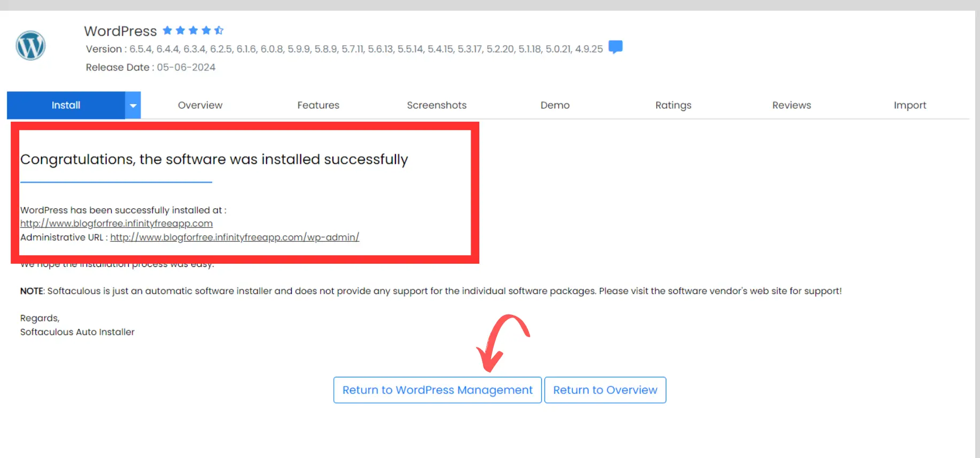Click the release date 05-06-2024
The height and width of the screenshot is (458, 980).
186,67
